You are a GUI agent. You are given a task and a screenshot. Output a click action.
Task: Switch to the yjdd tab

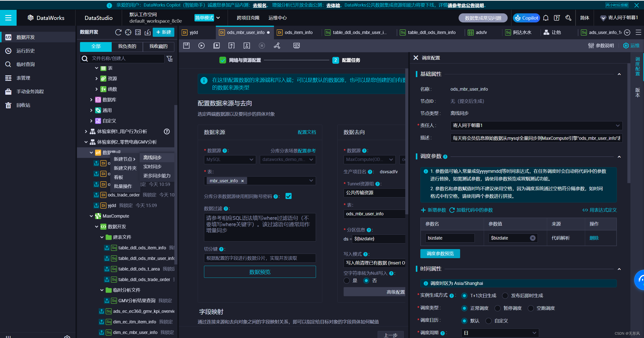click(x=194, y=32)
